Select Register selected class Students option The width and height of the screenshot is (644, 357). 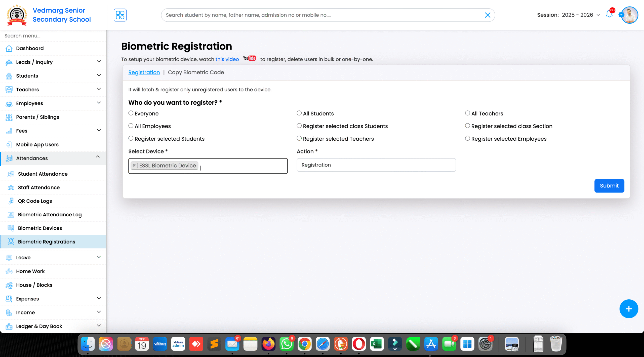pos(299,126)
